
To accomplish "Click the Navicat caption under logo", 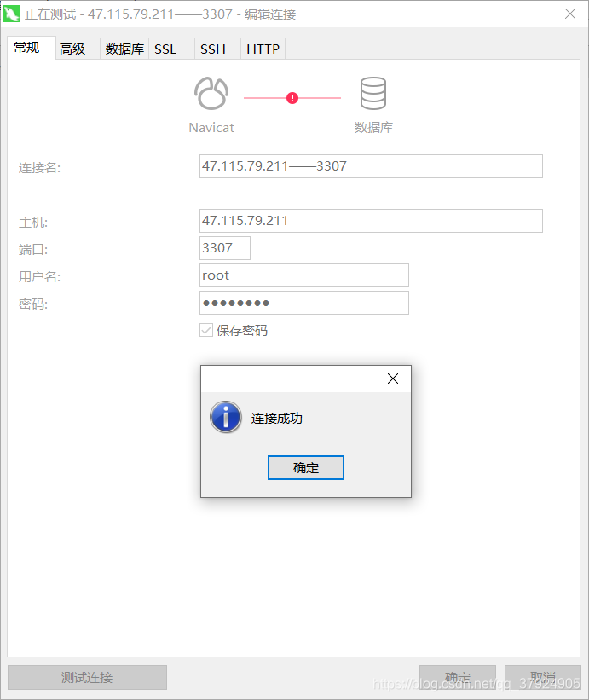I will pos(211,128).
